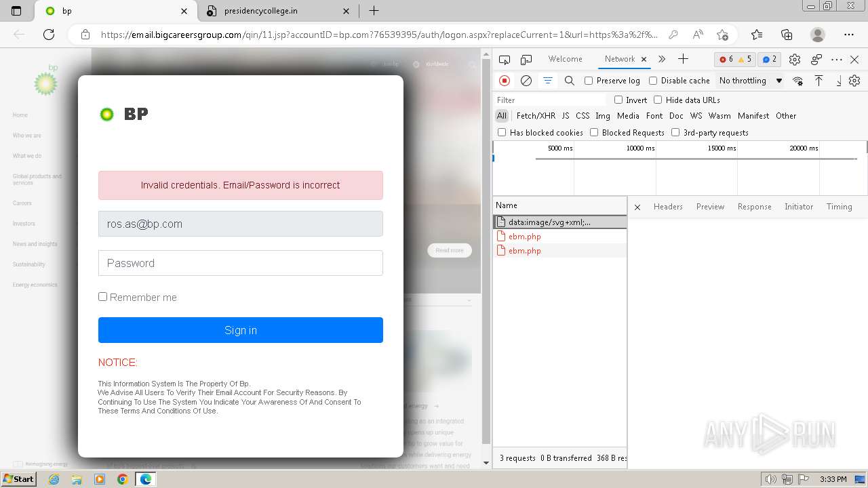Enable Disable cache

tap(653, 81)
